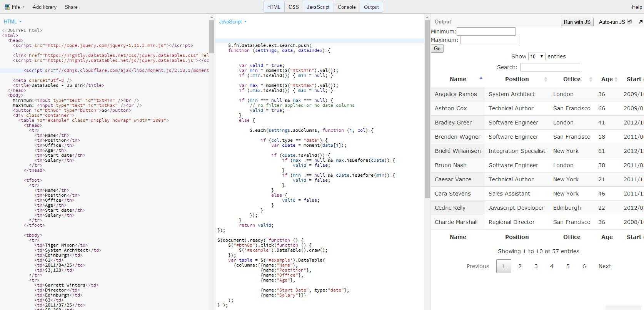Toggle the JavaScript panel tab
Image resolution: width=644 pixels, height=310 pixels.
(x=318, y=7)
